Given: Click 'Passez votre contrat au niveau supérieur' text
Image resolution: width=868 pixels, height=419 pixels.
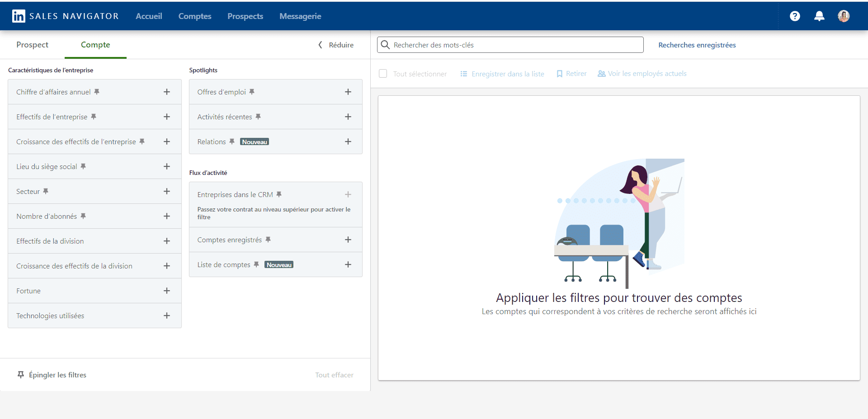Looking at the screenshot, I should pyautogui.click(x=274, y=213).
